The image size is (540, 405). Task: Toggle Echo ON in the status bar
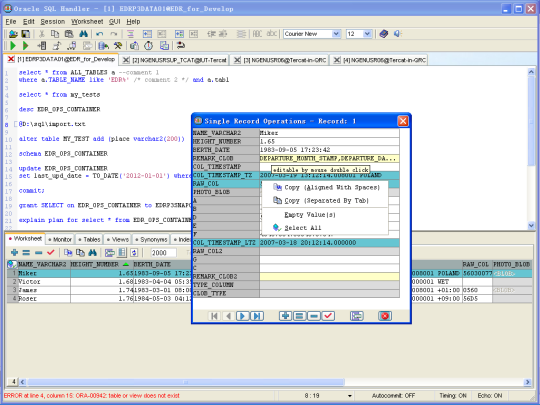[x=490, y=396]
